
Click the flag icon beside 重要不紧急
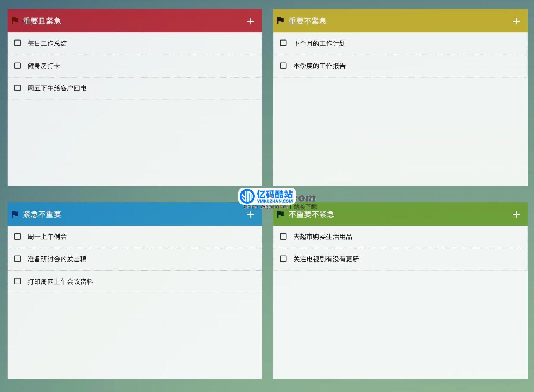(281, 21)
